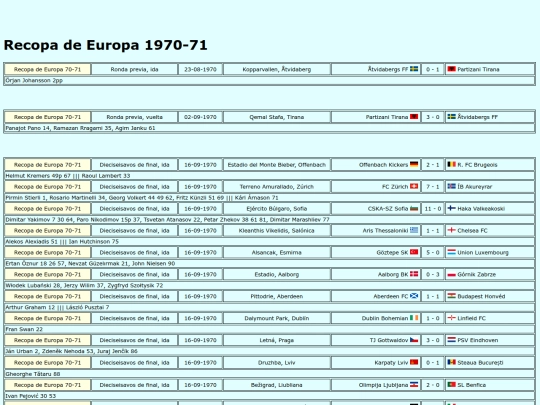
Task: Click Soviet flag next to Karpaty Lviv
Action: coord(414,362)
